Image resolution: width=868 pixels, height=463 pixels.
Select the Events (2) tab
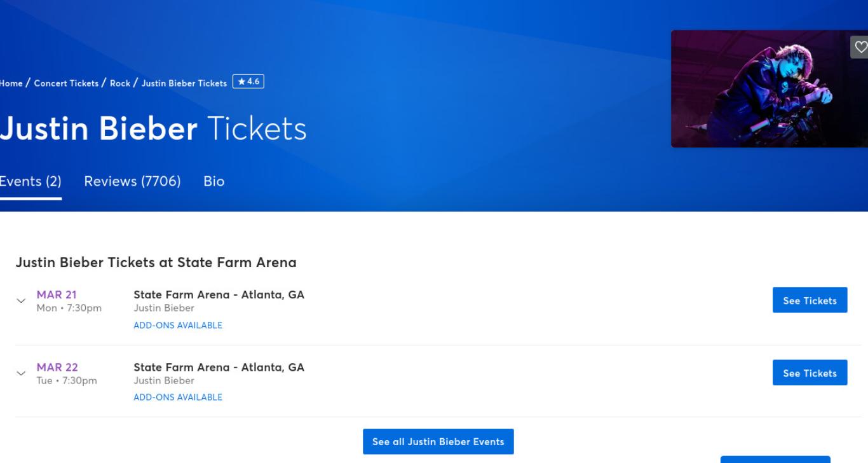(31, 181)
